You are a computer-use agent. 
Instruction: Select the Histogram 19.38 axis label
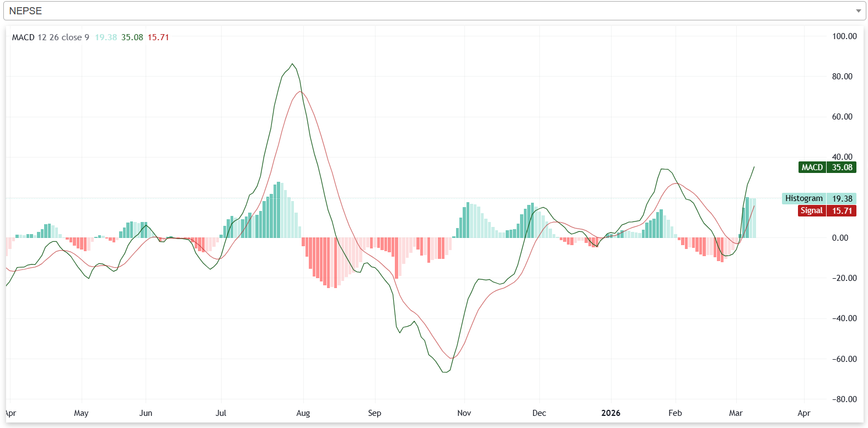tap(818, 198)
